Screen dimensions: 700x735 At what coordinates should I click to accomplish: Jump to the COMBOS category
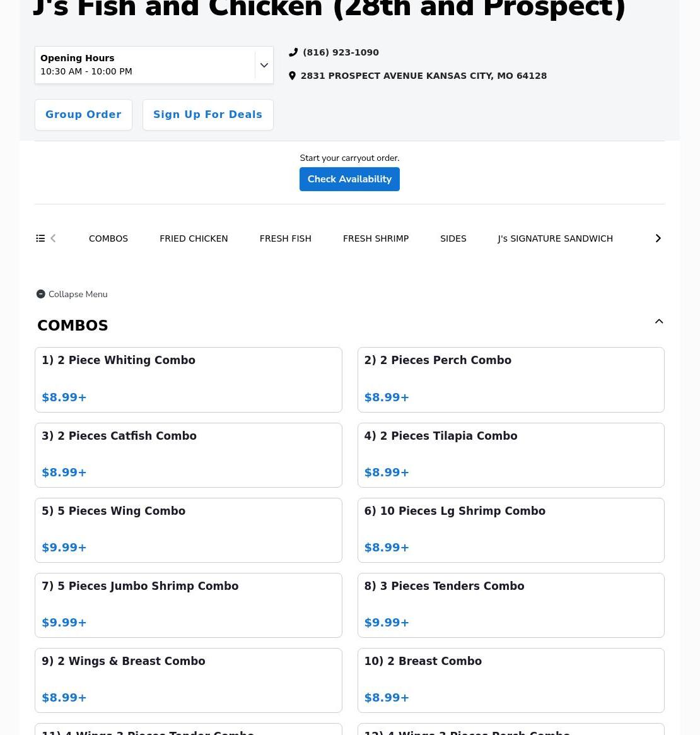point(108,238)
